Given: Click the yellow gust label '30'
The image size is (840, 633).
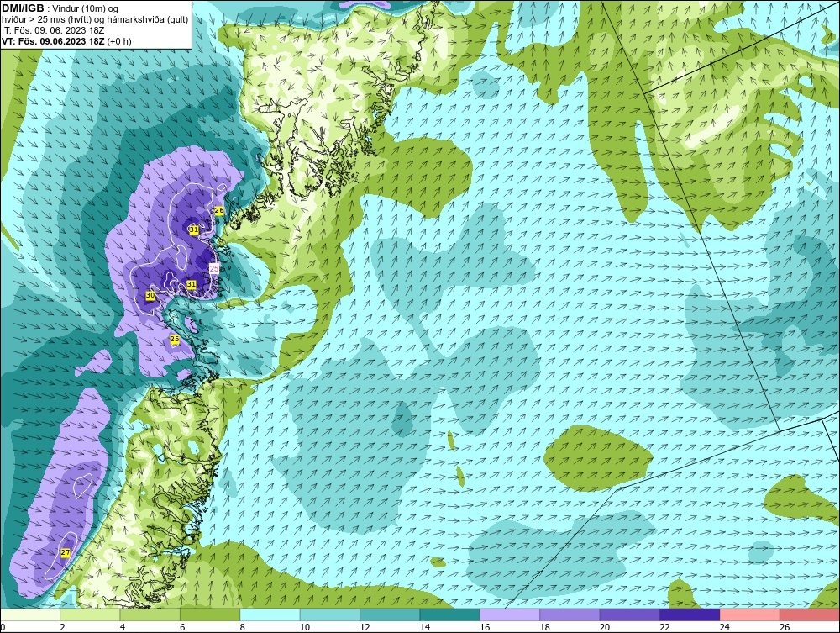Looking at the screenshot, I should (150, 295).
